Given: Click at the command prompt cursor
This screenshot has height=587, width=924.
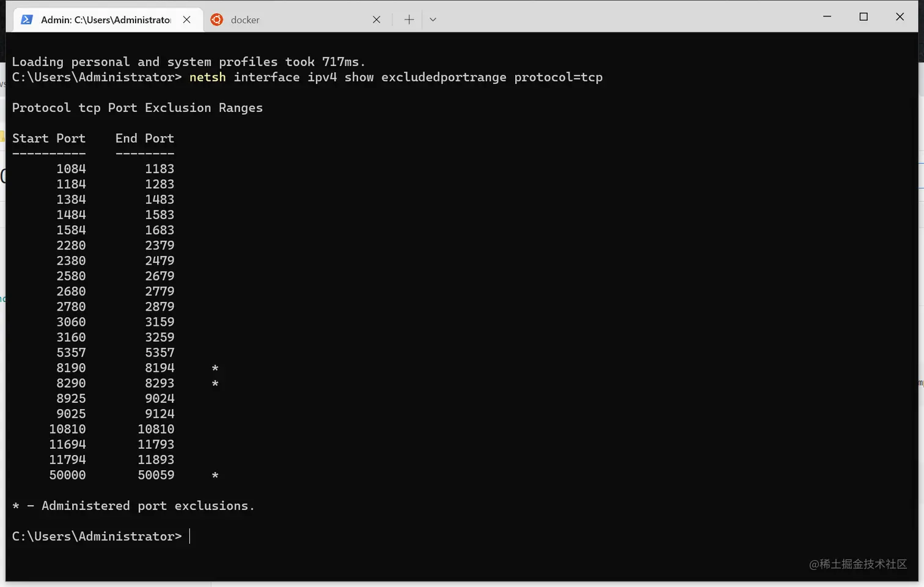Looking at the screenshot, I should (x=190, y=536).
